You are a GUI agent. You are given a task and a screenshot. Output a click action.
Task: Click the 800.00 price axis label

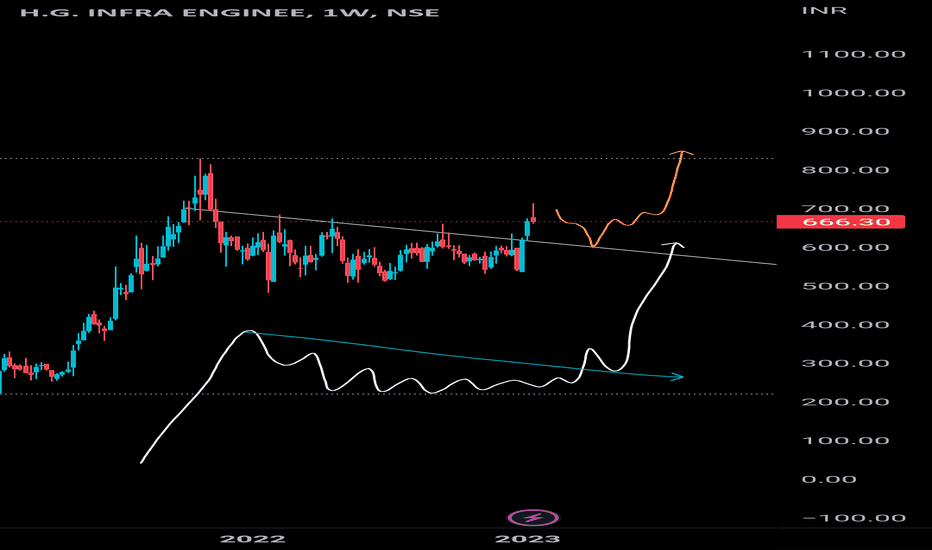pyautogui.click(x=846, y=170)
